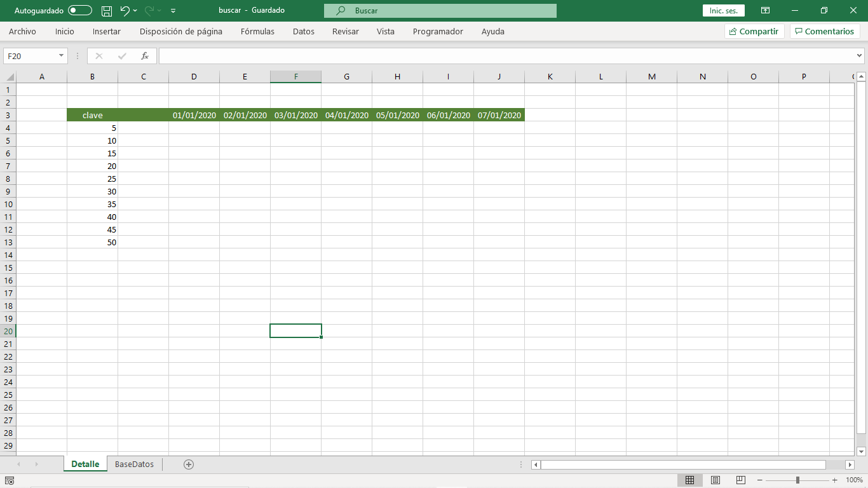
Task: Click the Compartir button
Action: 754,31
